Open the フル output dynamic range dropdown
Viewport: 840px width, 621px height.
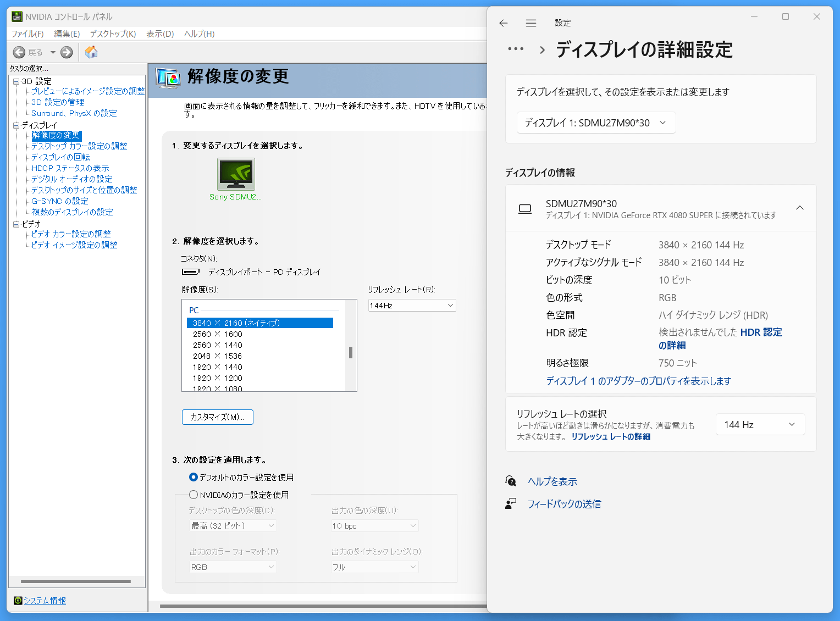374,567
